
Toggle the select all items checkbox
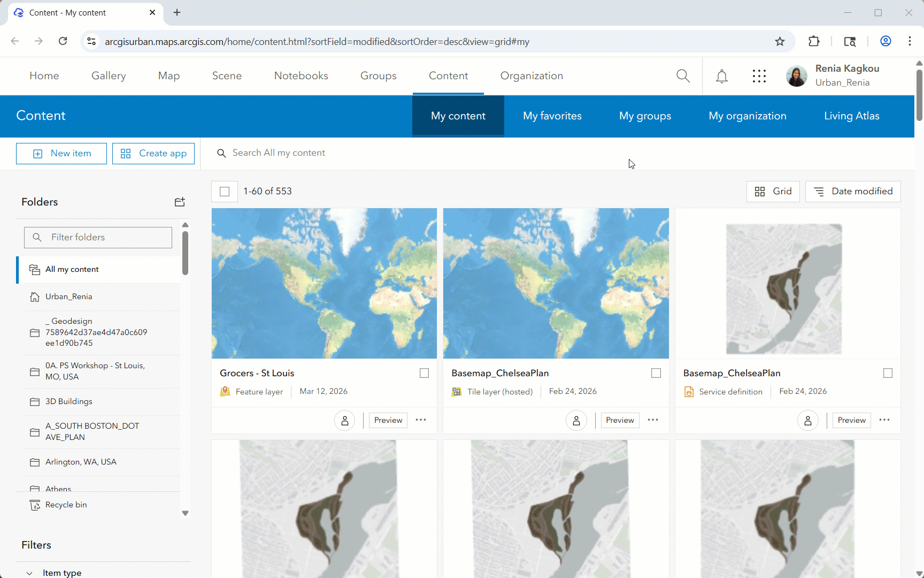pos(225,192)
